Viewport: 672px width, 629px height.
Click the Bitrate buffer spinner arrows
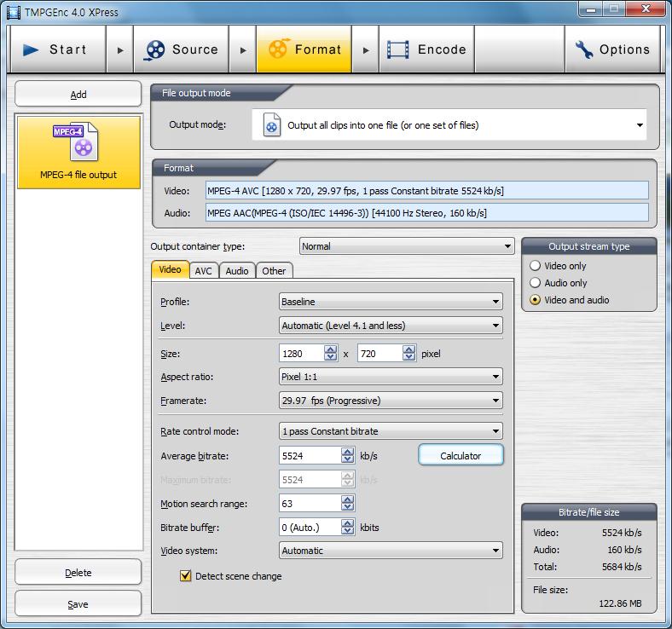[348, 527]
